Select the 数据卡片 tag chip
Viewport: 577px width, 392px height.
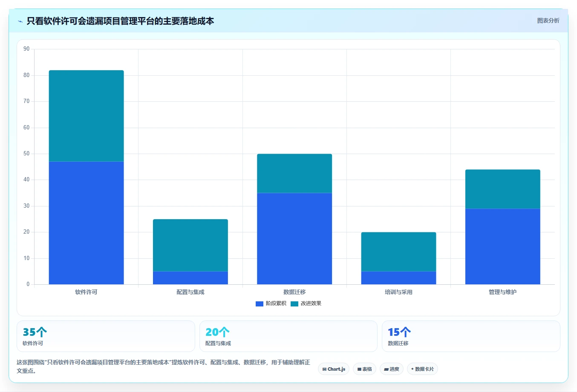(422, 369)
